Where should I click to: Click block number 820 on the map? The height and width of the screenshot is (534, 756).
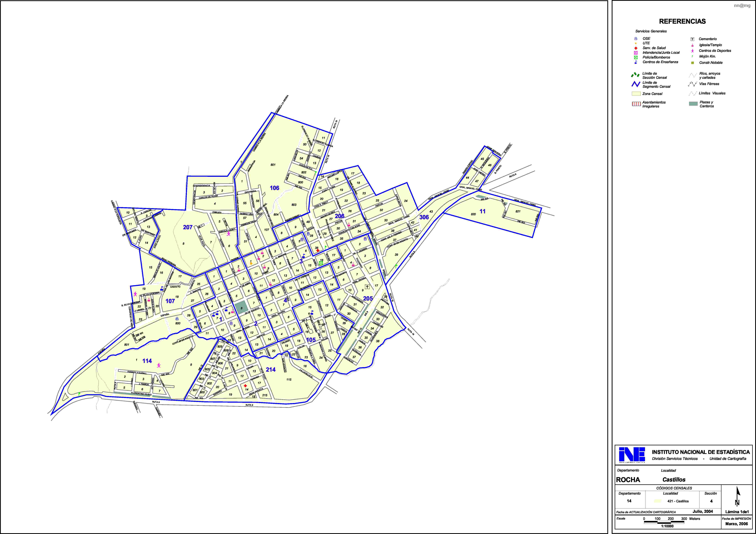coord(473,214)
